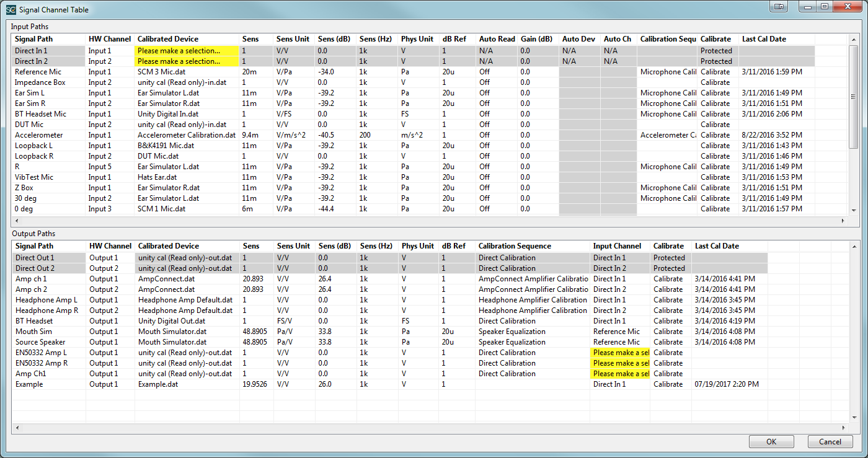Select calibrated device for Direct In 2

tap(187, 61)
